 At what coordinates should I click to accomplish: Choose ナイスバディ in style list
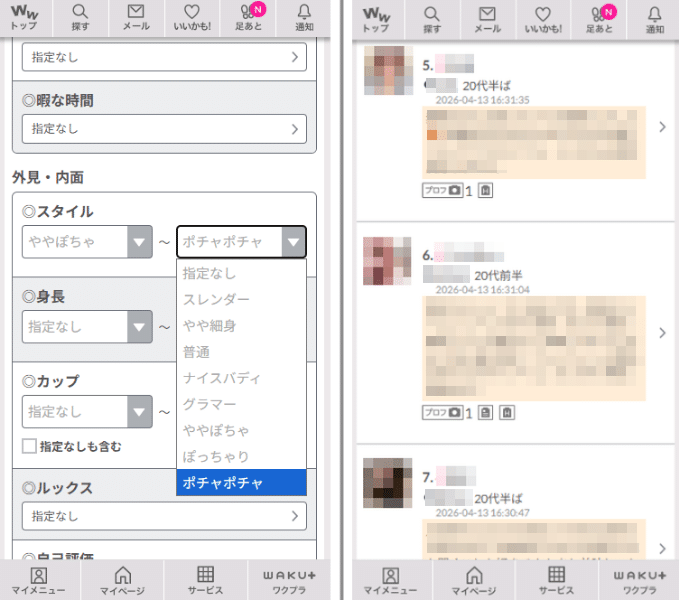[241, 378]
